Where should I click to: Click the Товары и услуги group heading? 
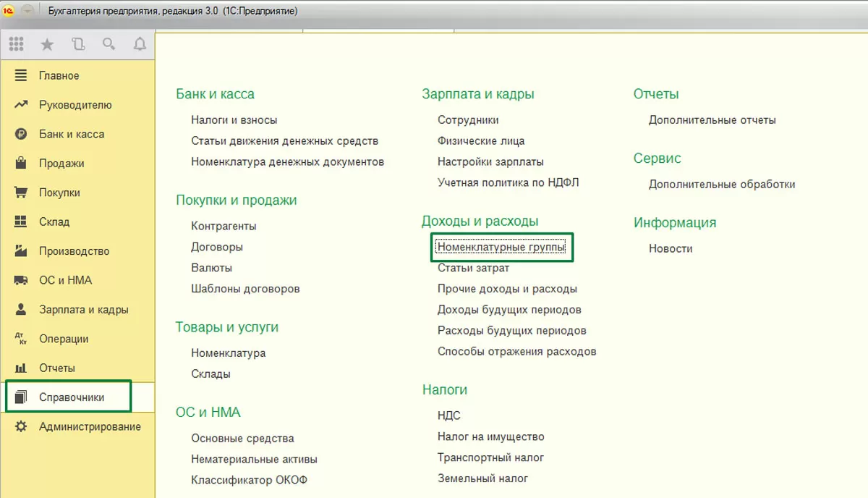pos(227,327)
